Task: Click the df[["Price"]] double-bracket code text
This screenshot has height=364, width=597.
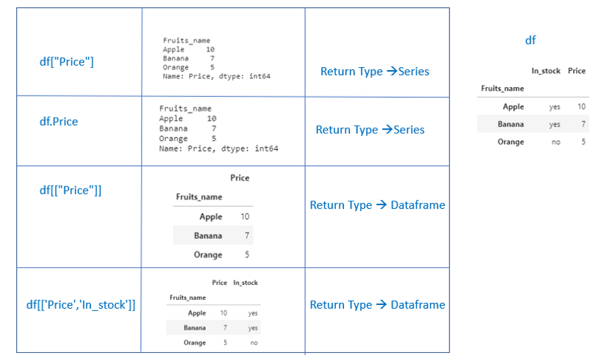Action: tap(70, 190)
